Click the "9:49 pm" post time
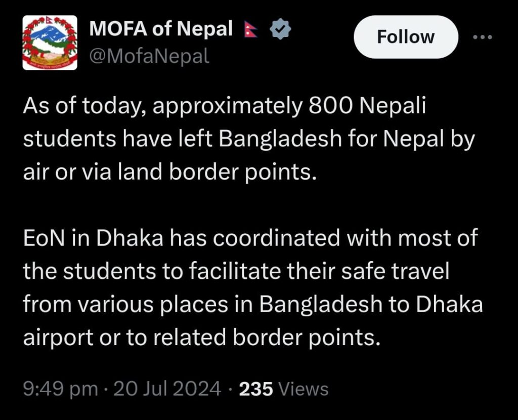Viewport: 518px width, 420px height. [61, 389]
